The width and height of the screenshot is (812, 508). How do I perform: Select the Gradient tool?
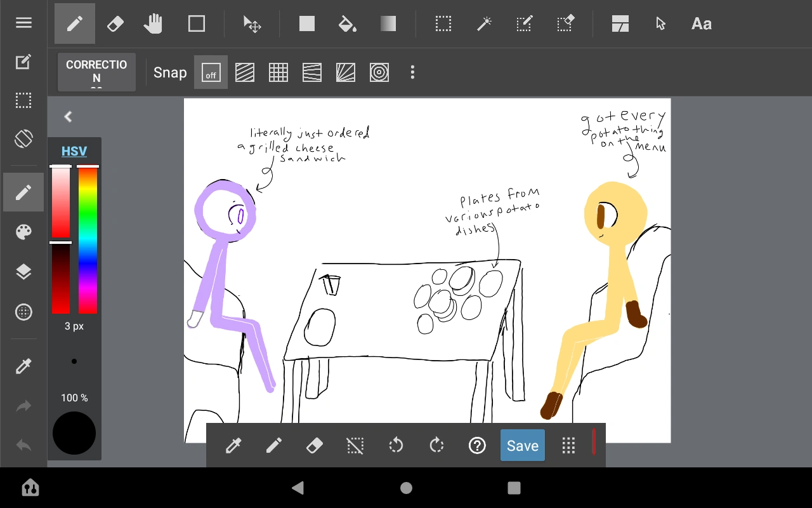click(388, 23)
